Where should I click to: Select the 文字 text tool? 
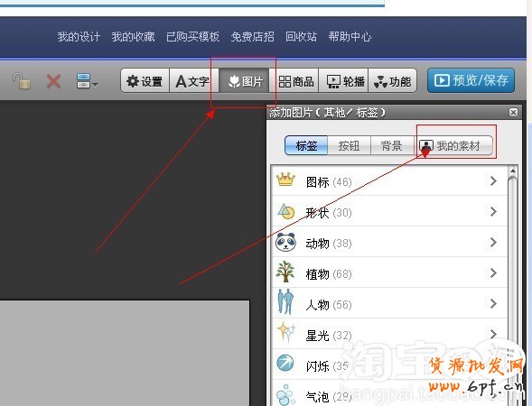(193, 80)
